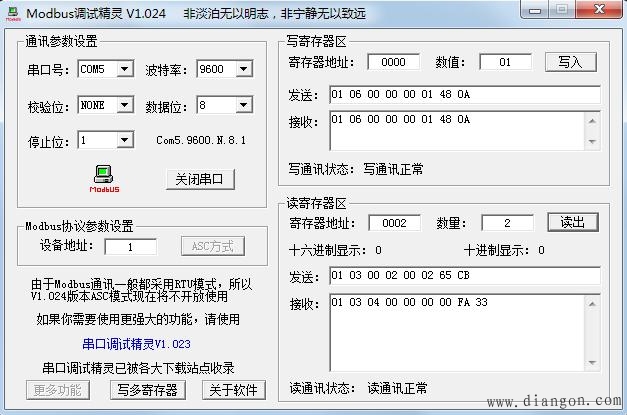Click the 设备地址 input field
The height and width of the screenshot is (415, 627).
(130, 247)
